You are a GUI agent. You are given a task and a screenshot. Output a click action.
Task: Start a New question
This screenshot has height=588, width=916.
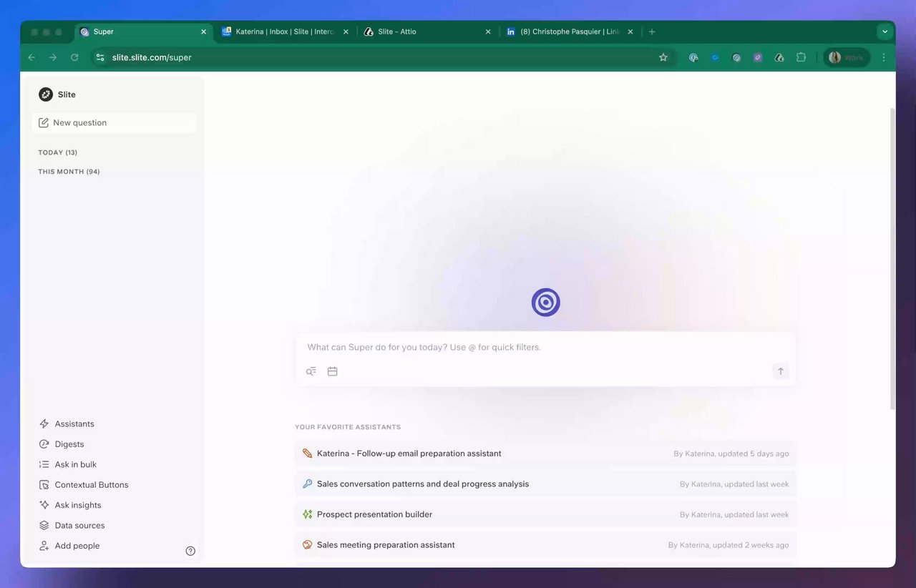click(114, 123)
